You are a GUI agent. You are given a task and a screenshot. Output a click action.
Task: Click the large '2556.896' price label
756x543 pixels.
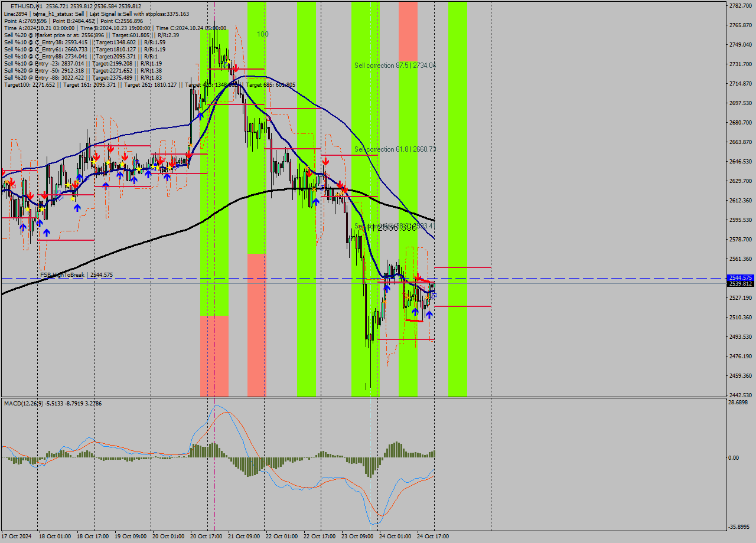(397, 227)
